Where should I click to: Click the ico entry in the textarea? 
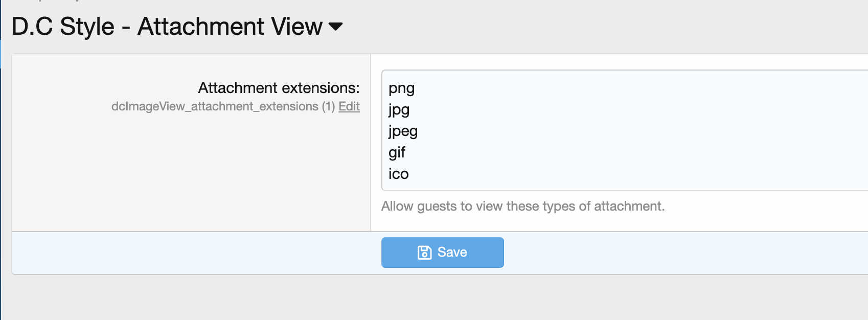[398, 174]
